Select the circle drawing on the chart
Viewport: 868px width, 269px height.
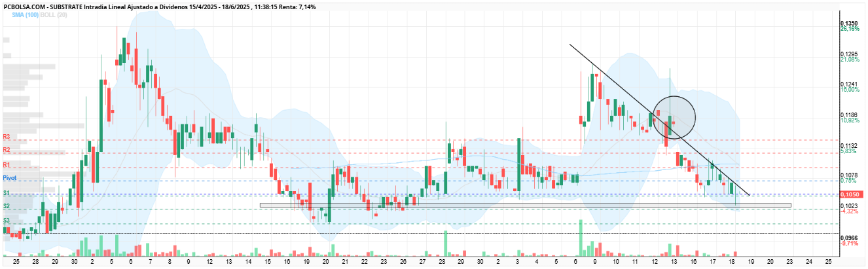pyautogui.click(x=674, y=117)
